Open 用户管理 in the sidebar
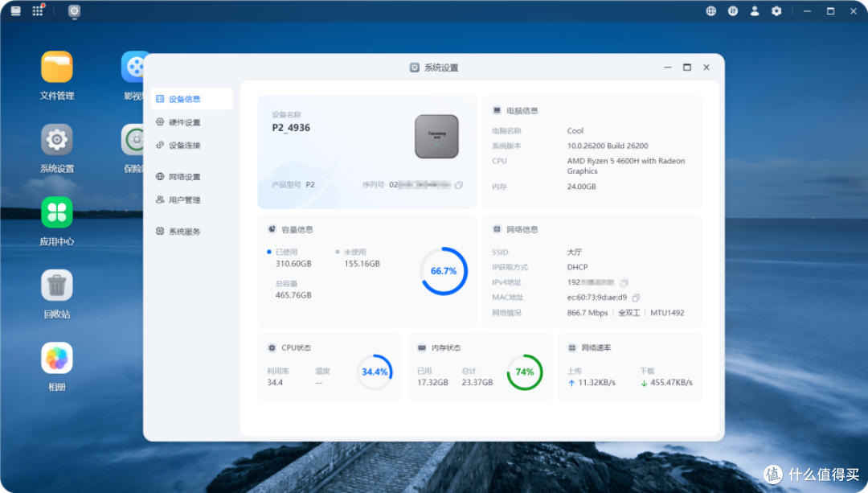The image size is (868, 493). 191,200
